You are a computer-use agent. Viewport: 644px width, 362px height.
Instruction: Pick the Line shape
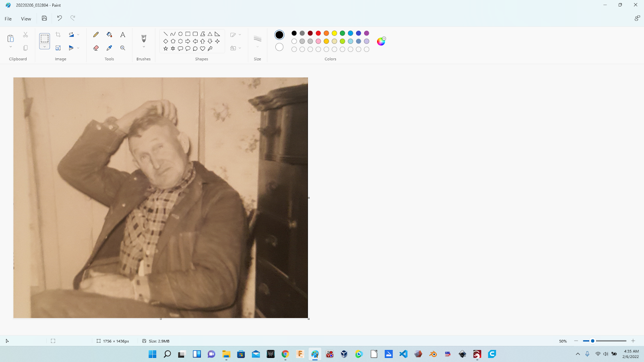[165, 34]
